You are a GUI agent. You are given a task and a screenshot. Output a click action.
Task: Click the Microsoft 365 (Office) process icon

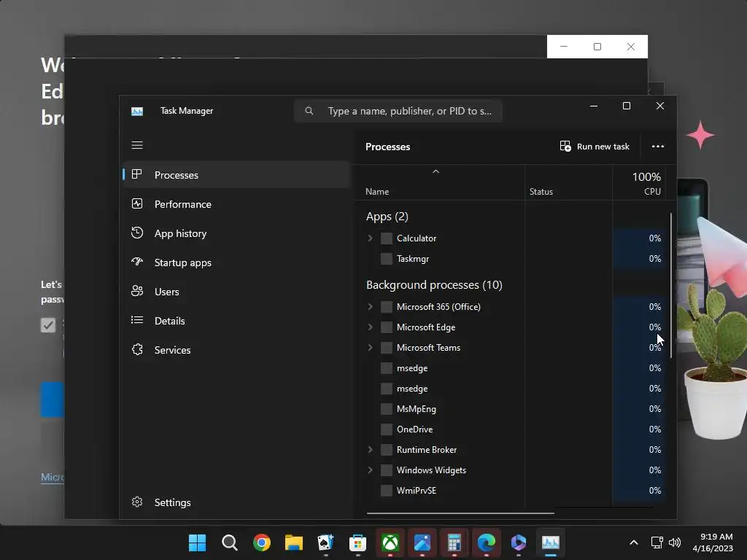pos(387,307)
